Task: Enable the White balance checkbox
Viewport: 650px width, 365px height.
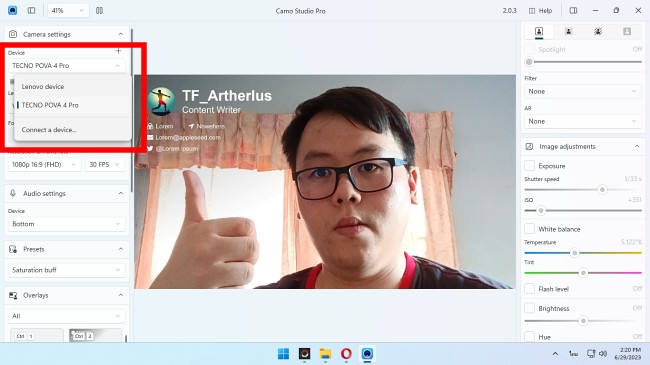Action: [x=529, y=229]
